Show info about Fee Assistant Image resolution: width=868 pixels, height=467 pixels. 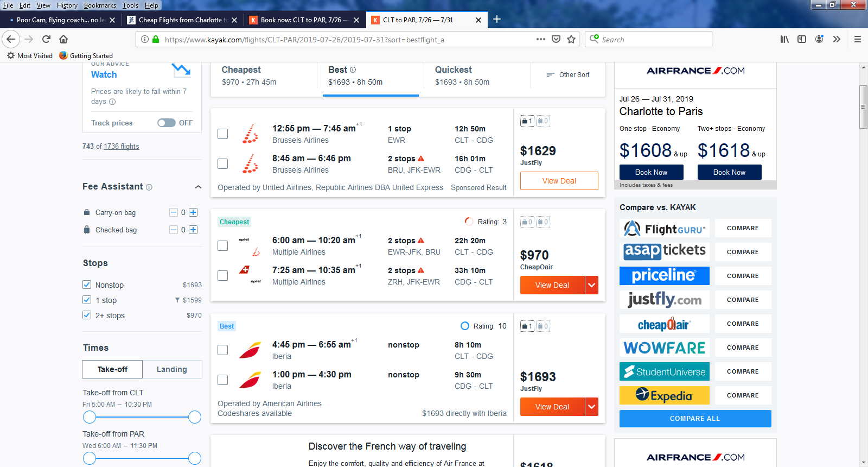149,187
